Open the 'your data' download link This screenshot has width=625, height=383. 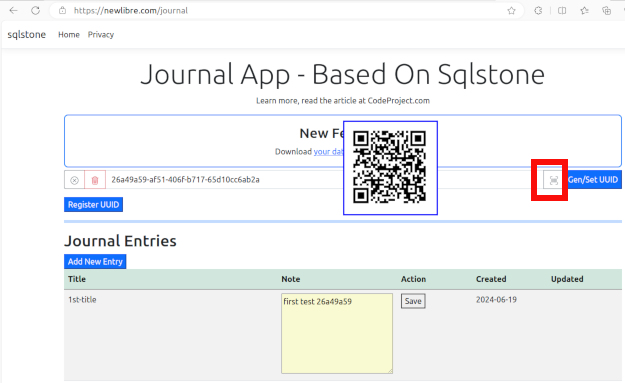pos(328,151)
